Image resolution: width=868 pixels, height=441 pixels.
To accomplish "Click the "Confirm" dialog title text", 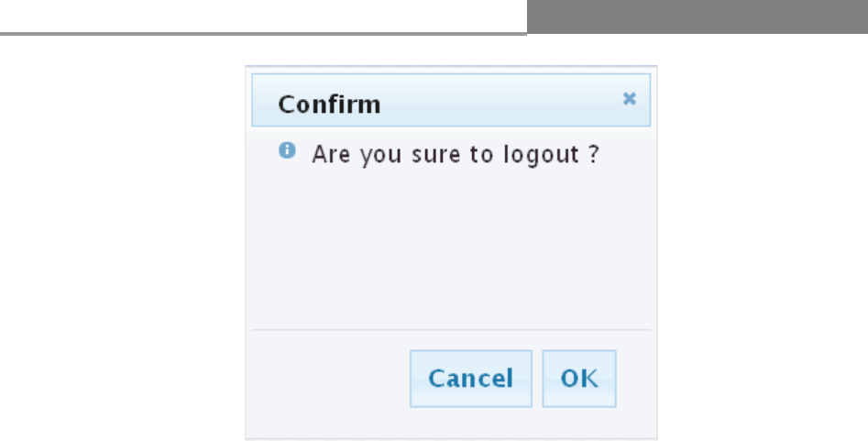I will coord(329,105).
